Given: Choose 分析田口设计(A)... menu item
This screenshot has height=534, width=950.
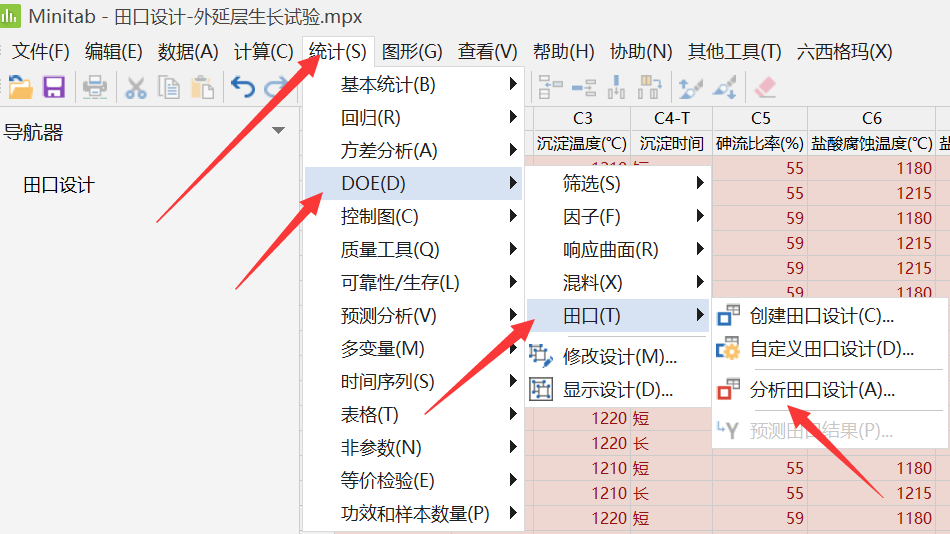Looking at the screenshot, I should coord(829,390).
